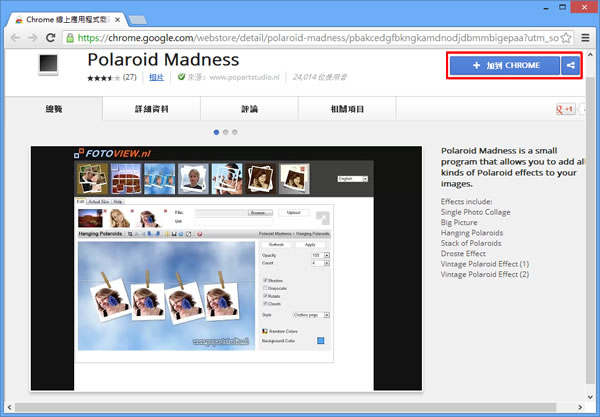Click the 'Droste Effect' text

[x=463, y=254]
